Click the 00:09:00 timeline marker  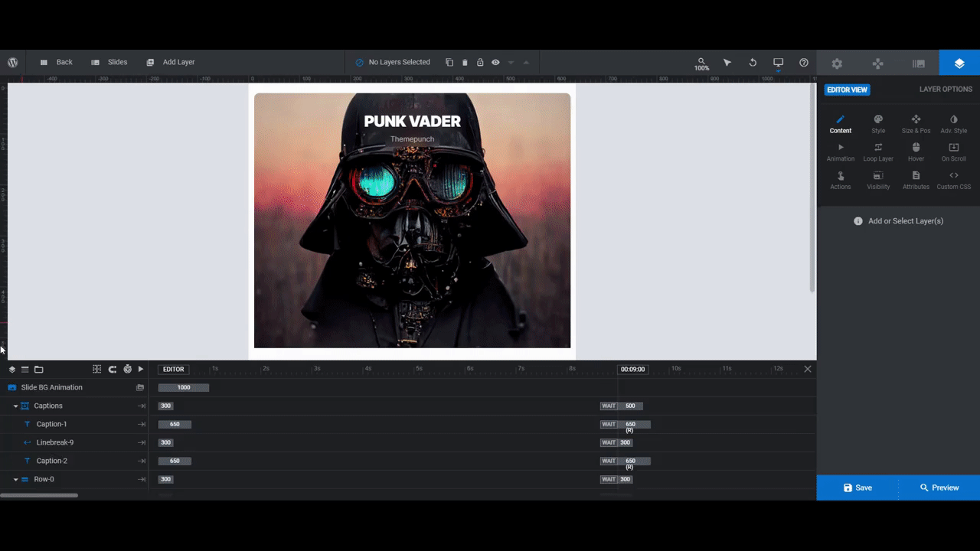632,369
